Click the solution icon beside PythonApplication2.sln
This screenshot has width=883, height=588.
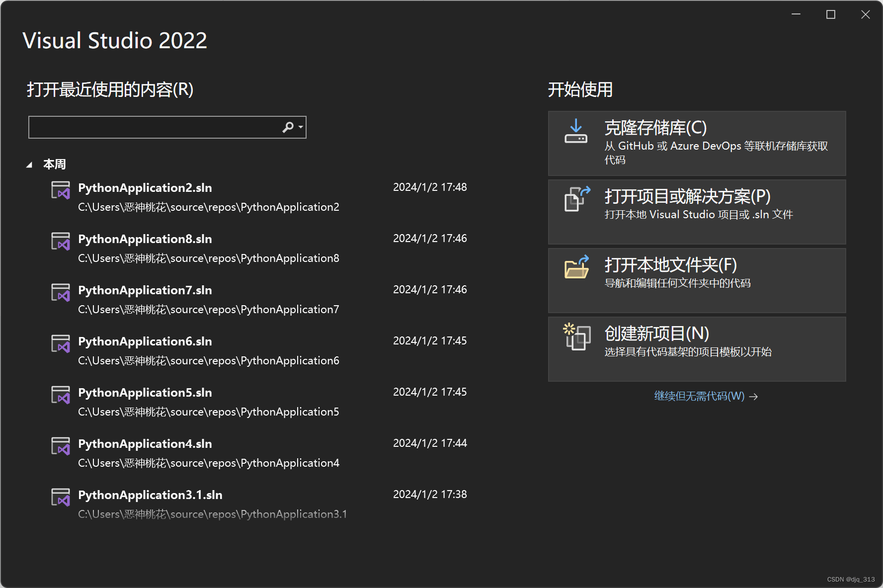[61, 190]
